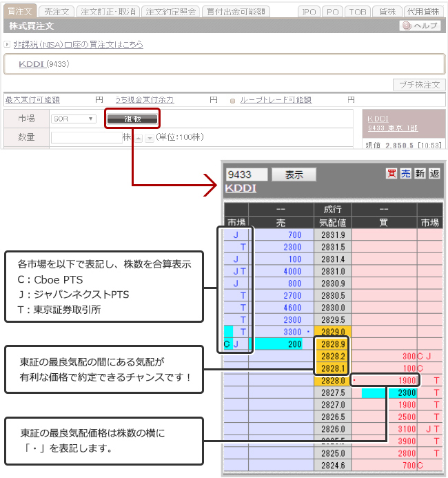448x478 pixels.
Task: Follow the NISA口座 buy order link
Action: 79,45
